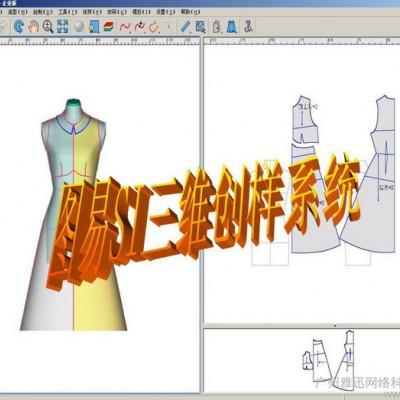Select the red freehand curve tool
The image size is (400, 400).
tap(125, 27)
